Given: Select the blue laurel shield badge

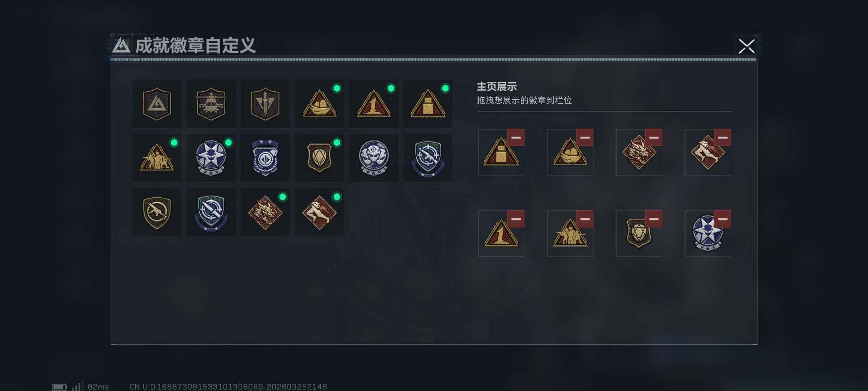Looking at the screenshot, I should click(x=265, y=158).
